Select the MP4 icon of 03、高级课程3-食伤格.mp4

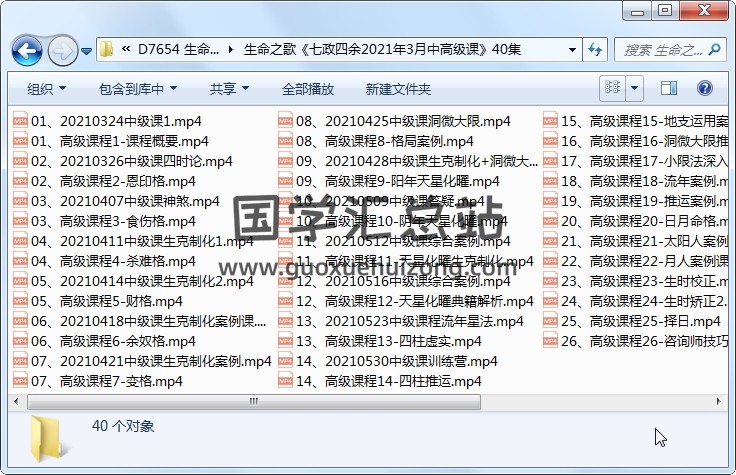20,221
